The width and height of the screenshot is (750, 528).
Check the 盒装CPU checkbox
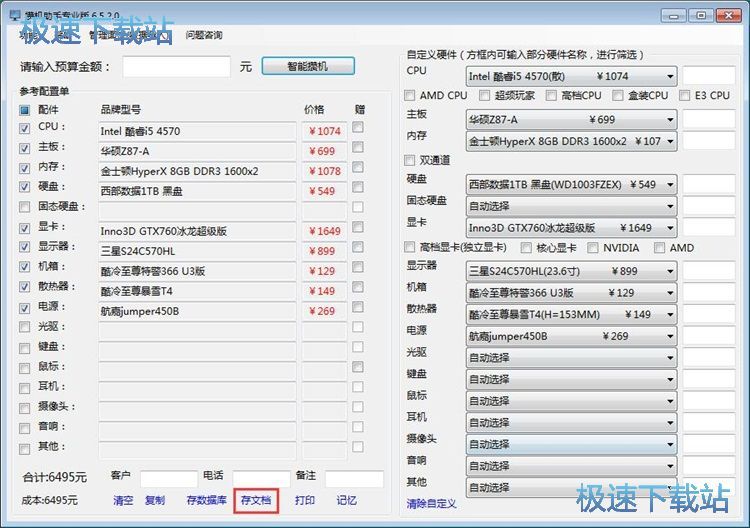[618, 95]
